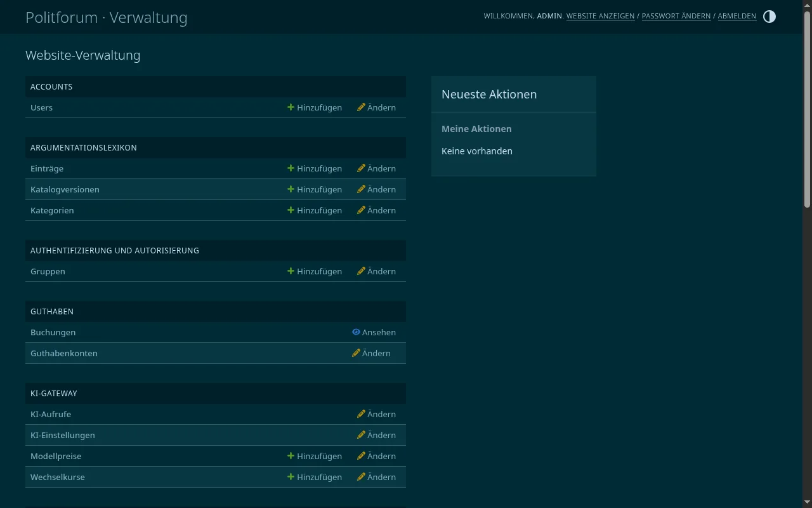Add a new Gruppen group

coord(315,271)
